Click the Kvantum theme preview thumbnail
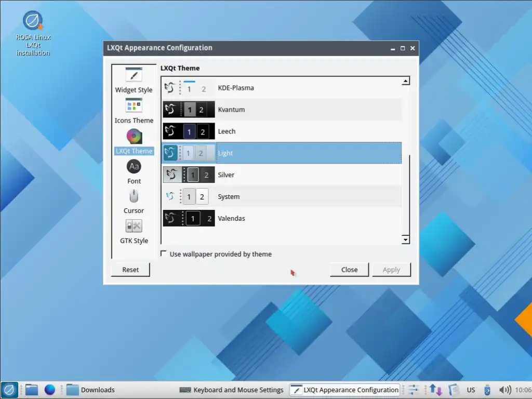Screen dimensions: 532x399 (x=189, y=110)
